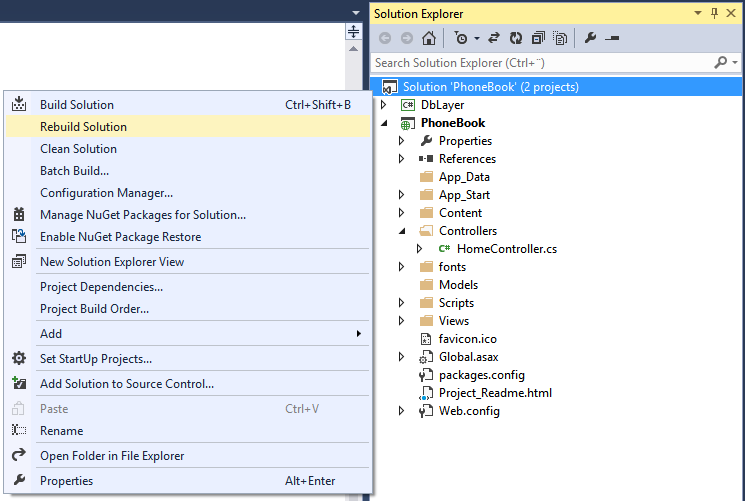Choose Open Folder in File Explorer
The image size is (745, 501).
(188, 456)
